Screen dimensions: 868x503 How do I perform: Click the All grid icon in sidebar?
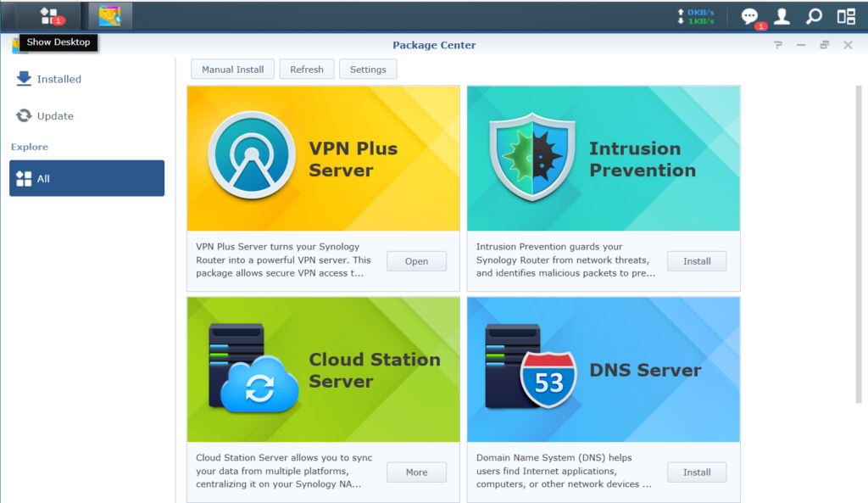coord(24,178)
